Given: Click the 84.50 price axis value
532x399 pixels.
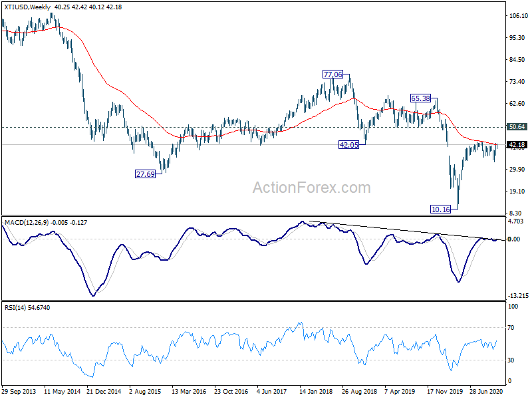Looking at the screenshot, I should [517, 60].
